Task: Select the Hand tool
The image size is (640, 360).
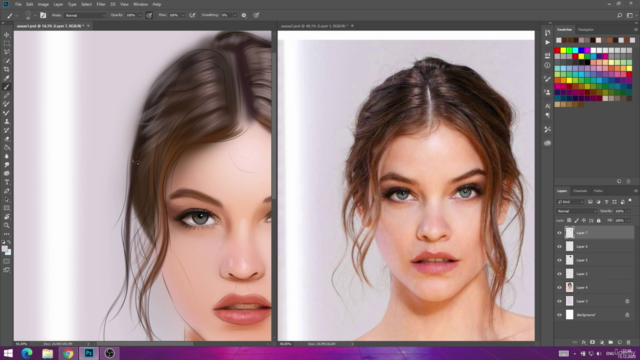Action: point(7,217)
